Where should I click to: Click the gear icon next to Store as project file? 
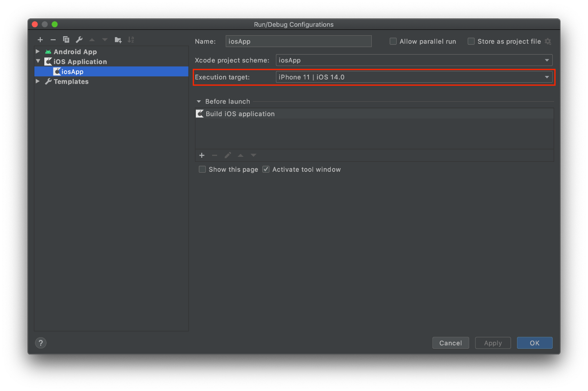pyautogui.click(x=548, y=42)
